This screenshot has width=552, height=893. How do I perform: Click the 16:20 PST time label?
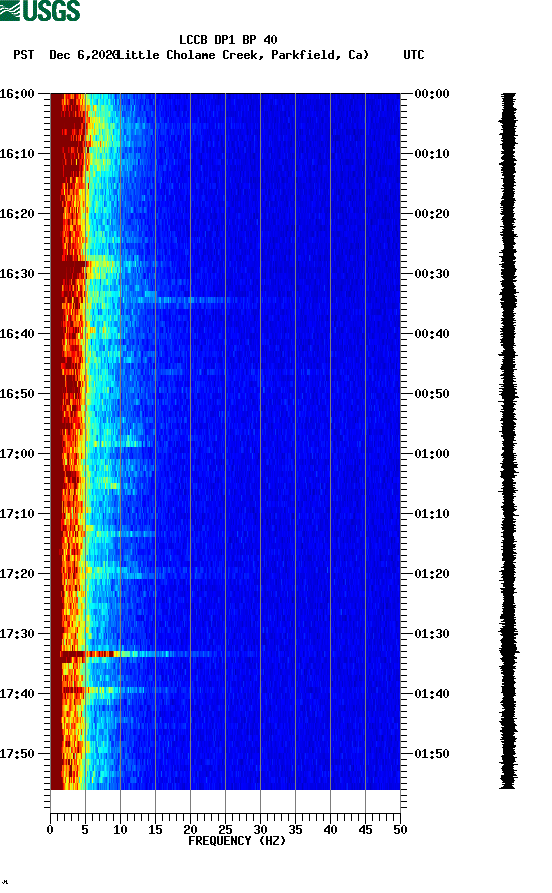[x=17, y=214]
